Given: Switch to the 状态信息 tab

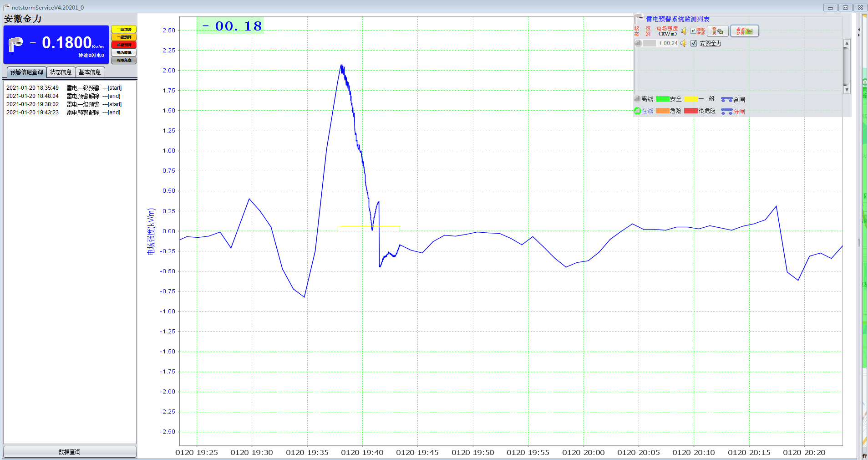Looking at the screenshot, I should [x=61, y=72].
